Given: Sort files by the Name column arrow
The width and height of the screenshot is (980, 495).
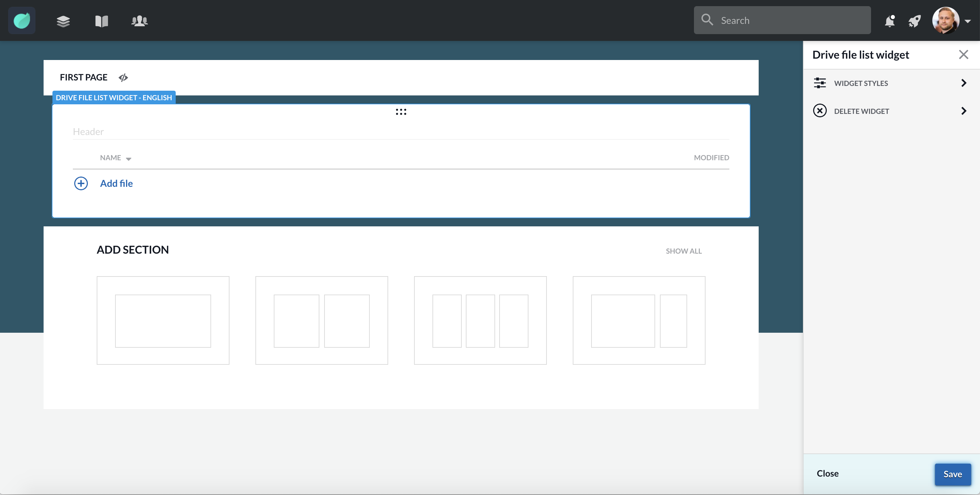Looking at the screenshot, I should pos(129,159).
